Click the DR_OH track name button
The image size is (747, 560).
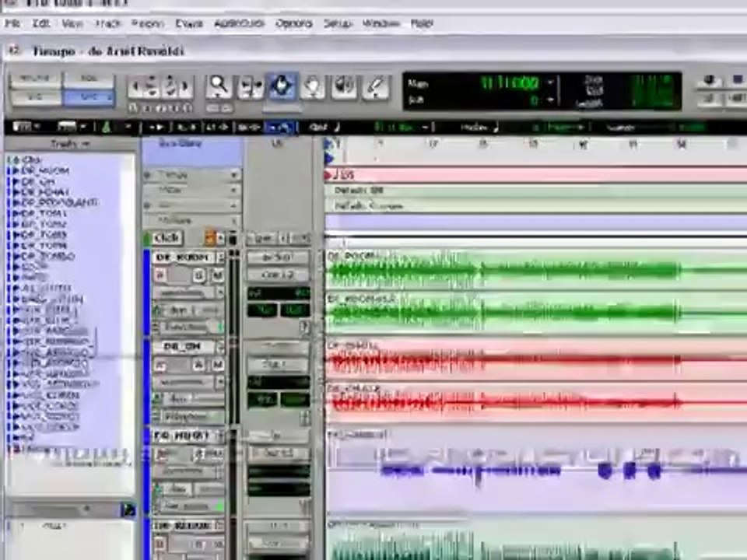tap(183, 347)
